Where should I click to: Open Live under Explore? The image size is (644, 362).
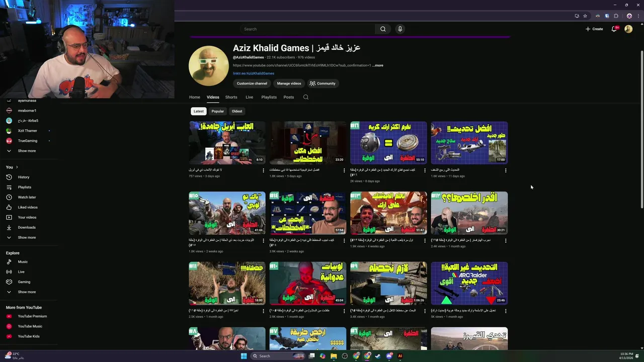pyautogui.click(x=21, y=271)
